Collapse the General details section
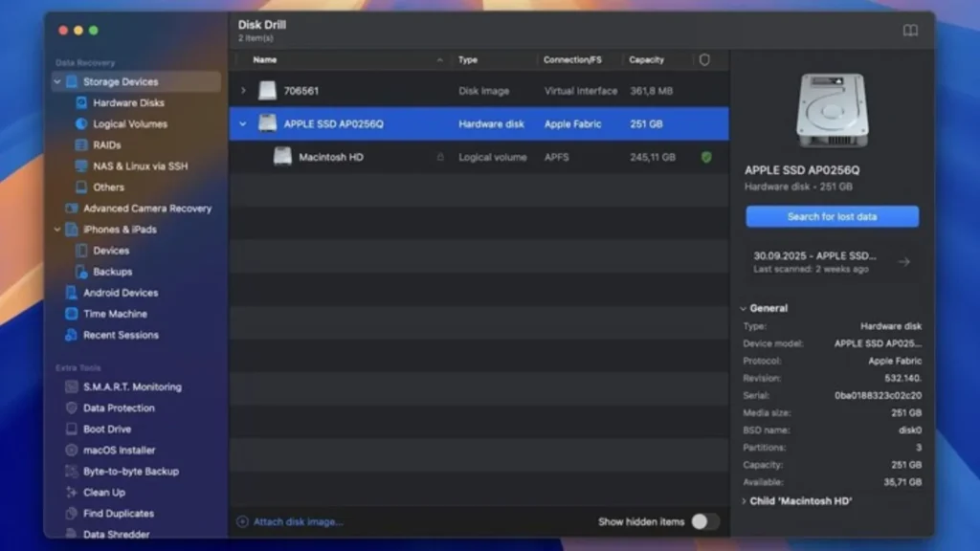Image resolution: width=980 pixels, height=551 pixels. [745, 309]
